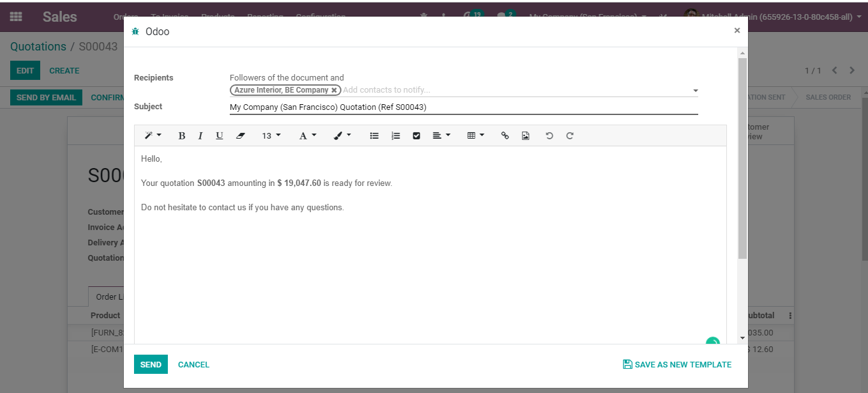
Task: Click CANCEL in the email dialog
Action: click(193, 364)
